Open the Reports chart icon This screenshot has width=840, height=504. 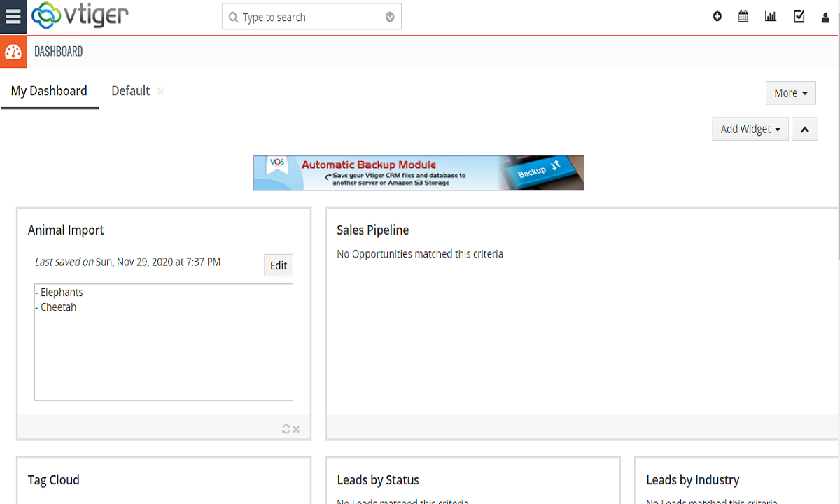pyautogui.click(x=771, y=17)
